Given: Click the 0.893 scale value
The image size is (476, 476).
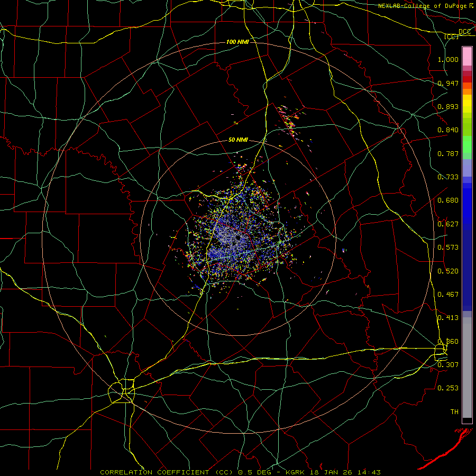Looking at the screenshot, I should [x=448, y=106].
